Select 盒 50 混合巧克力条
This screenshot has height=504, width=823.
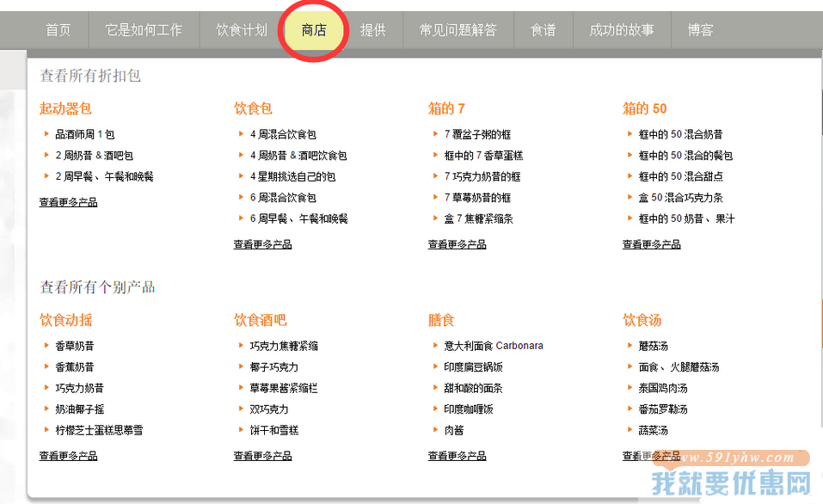point(681,198)
